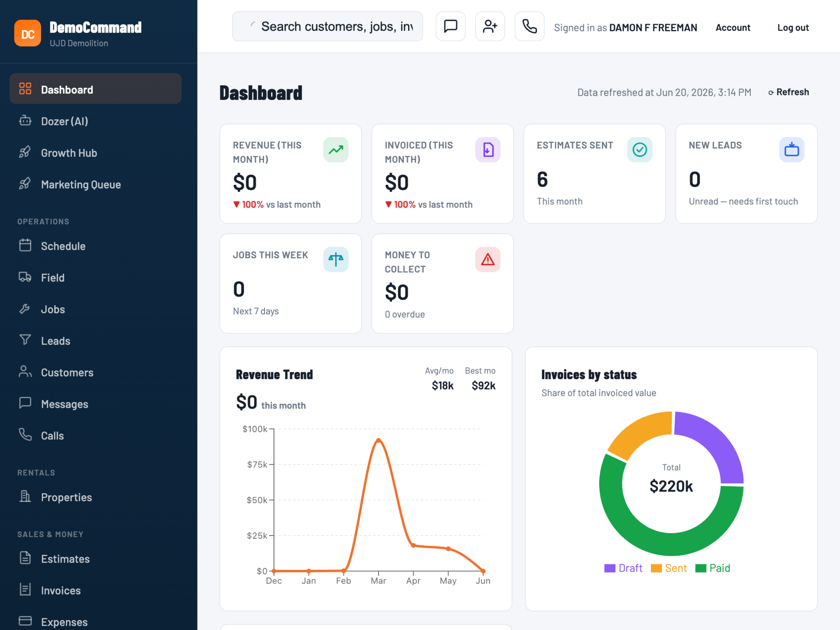840x630 pixels.
Task: Click the 'Next 7 days' text
Action: (x=256, y=311)
